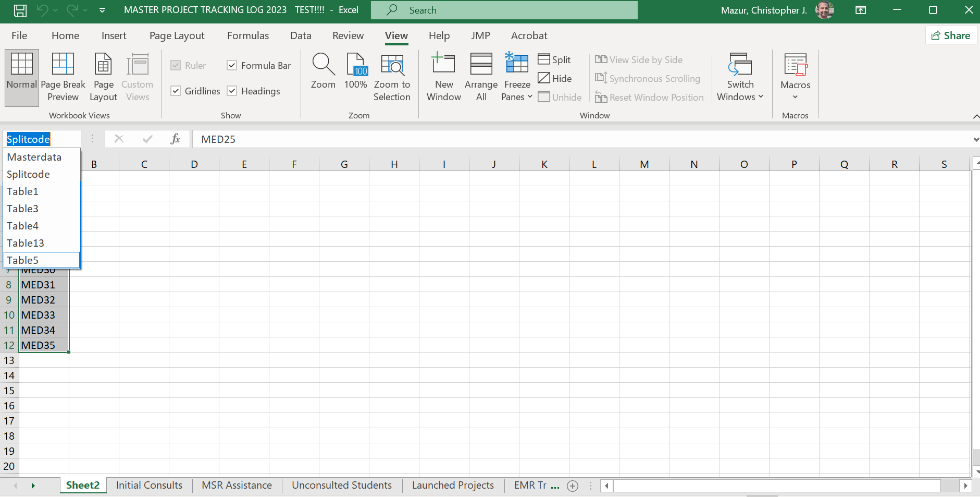
Task: Switch to the Initial Consults sheet
Action: [x=149, y=486]
